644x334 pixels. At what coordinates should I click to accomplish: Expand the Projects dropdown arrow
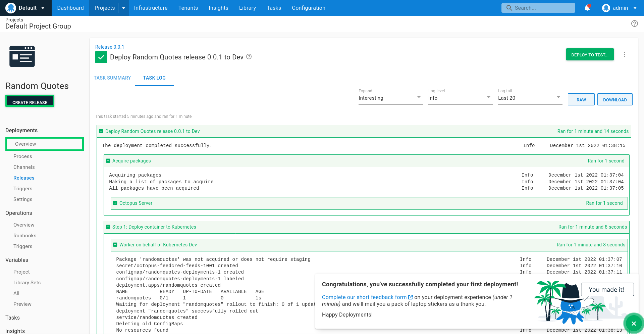tap(123, 8)
